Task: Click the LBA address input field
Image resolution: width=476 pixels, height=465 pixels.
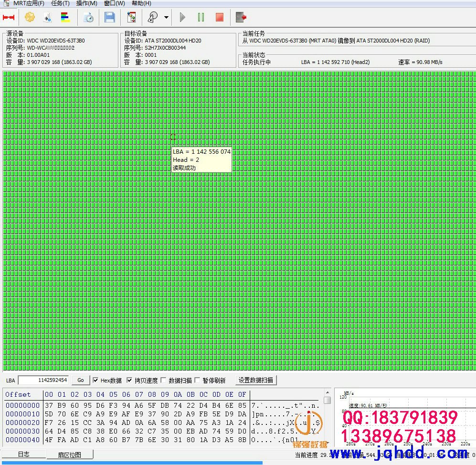Action: point(44,380)
